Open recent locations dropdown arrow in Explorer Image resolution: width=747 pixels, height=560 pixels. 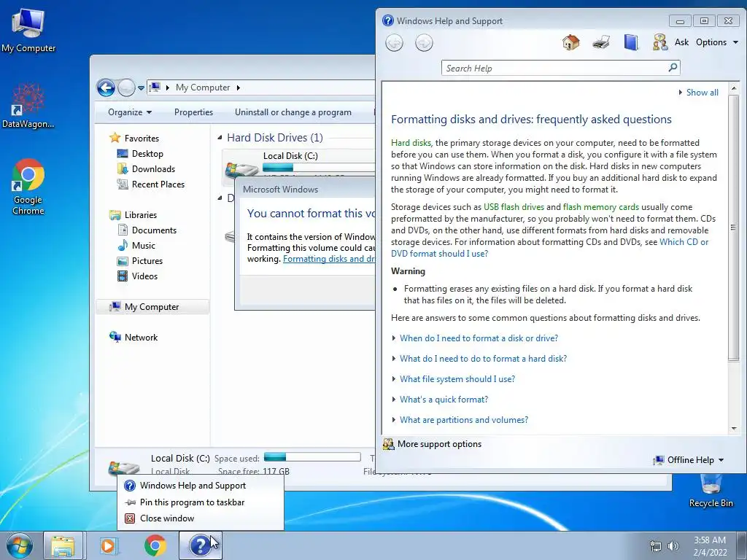pyautogui.click(x=141, y=88)
